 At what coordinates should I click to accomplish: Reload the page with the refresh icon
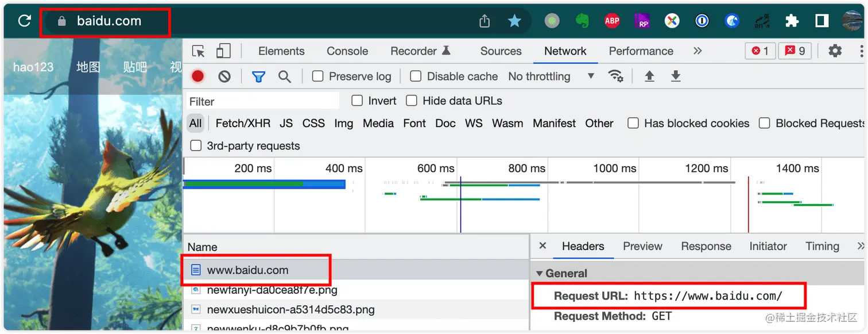24,21
